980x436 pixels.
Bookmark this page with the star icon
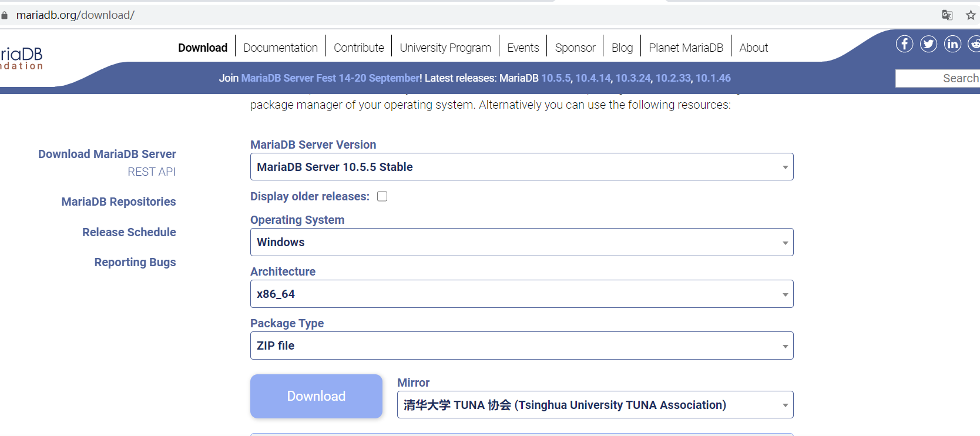[971, 15]
